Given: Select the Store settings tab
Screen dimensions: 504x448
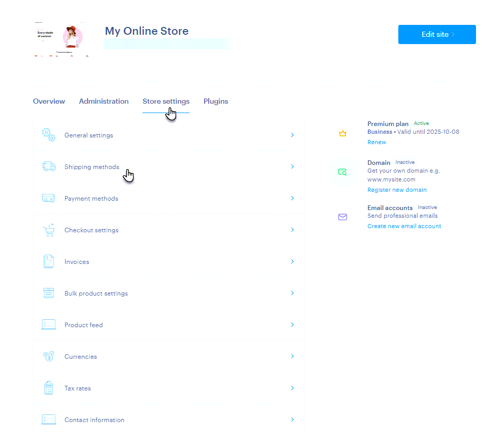Looking at the screenshot, I should (x=166, y=101).
